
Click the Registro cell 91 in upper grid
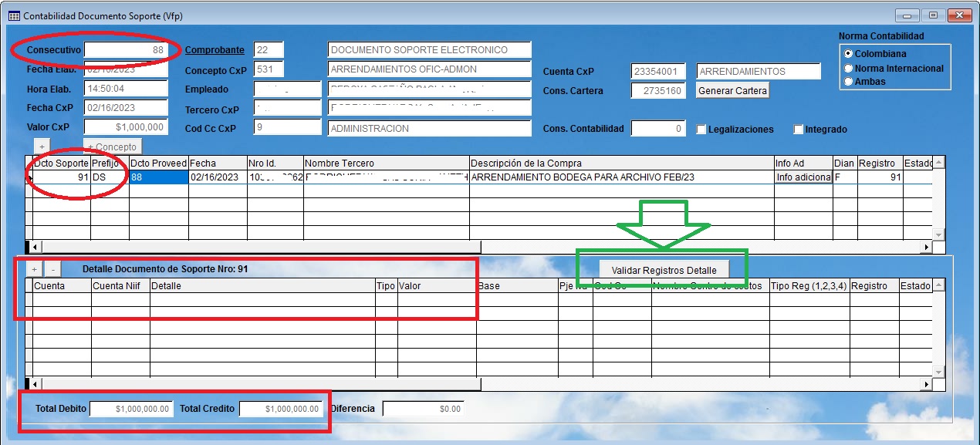coord(879,177)
